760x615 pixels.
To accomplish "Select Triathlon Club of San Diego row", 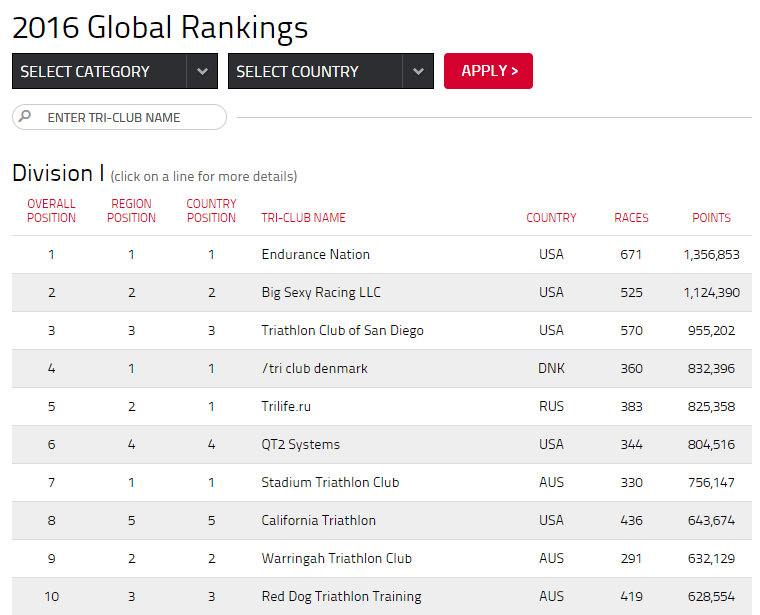I will [x=382, y=331].
